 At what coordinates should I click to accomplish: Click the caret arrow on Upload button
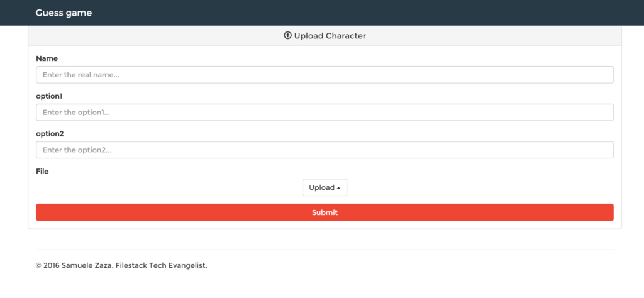click(338, 188)
